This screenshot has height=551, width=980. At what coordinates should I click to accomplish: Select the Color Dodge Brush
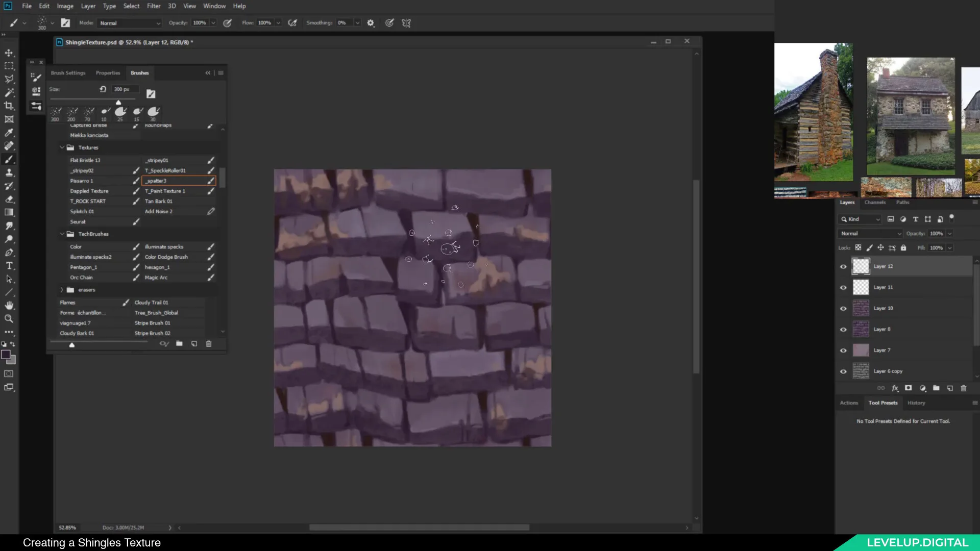pos(179,257)
